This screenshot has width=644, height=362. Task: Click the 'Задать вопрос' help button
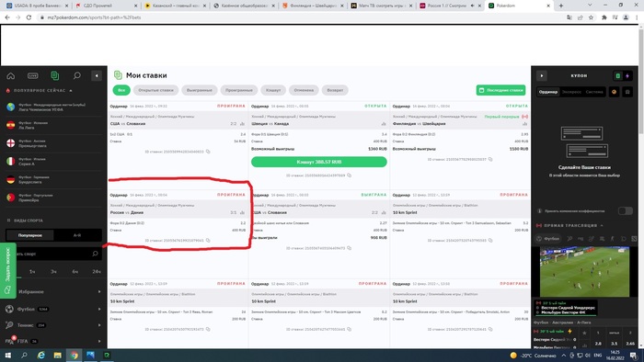tap(7, 270)
